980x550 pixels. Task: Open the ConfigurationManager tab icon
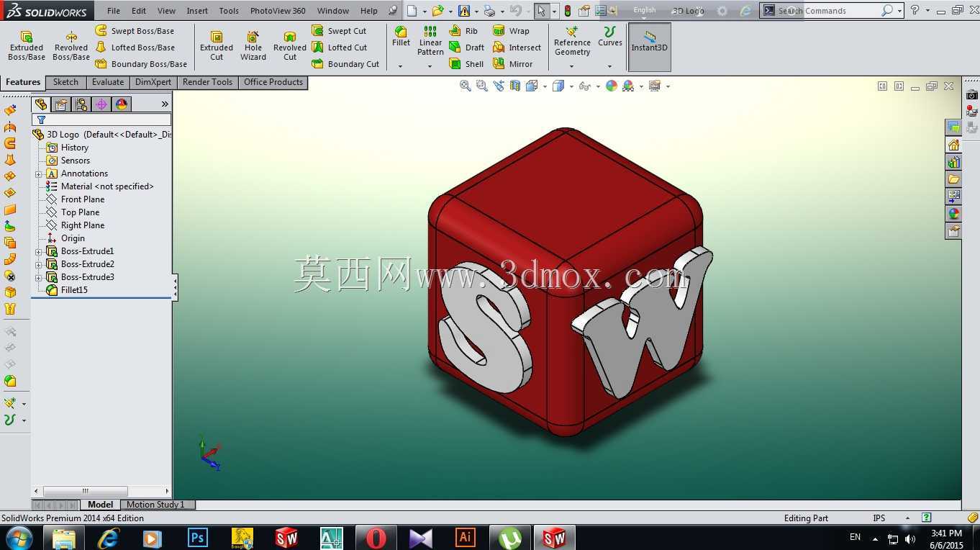point(81,104)
